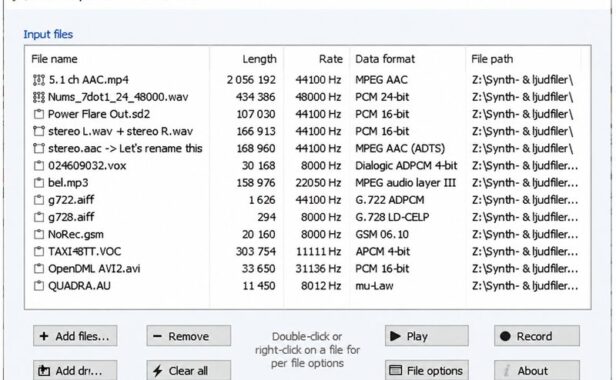Click the PCM 24-bit format cell
The image size is (616, 380).
[382, 97]
